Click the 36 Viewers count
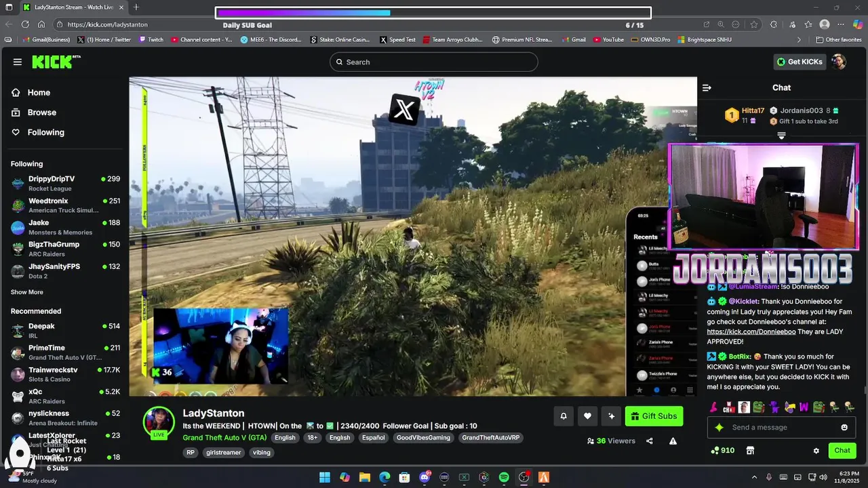 tap(611, 441)
